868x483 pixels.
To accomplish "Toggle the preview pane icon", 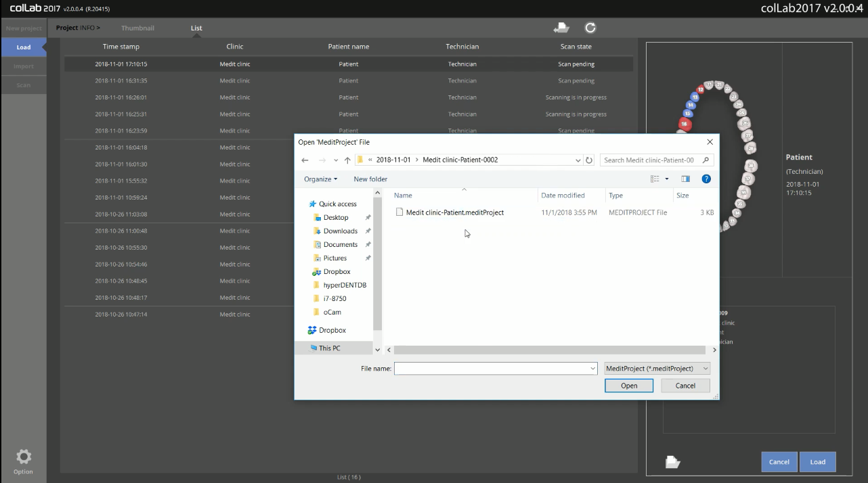I will (685, 179).
